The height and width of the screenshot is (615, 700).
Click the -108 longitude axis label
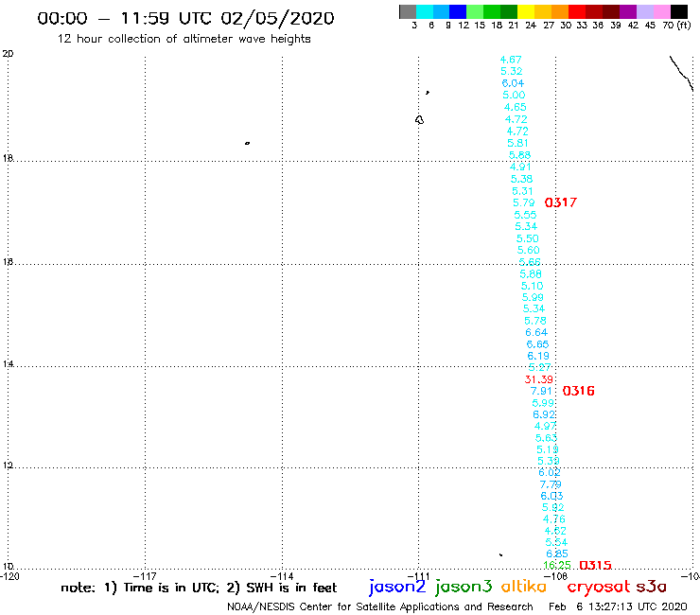555,576
